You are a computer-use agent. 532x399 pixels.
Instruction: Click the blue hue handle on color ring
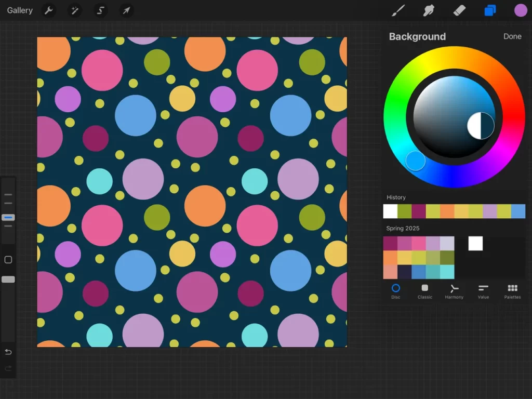(x=415, y=161)
